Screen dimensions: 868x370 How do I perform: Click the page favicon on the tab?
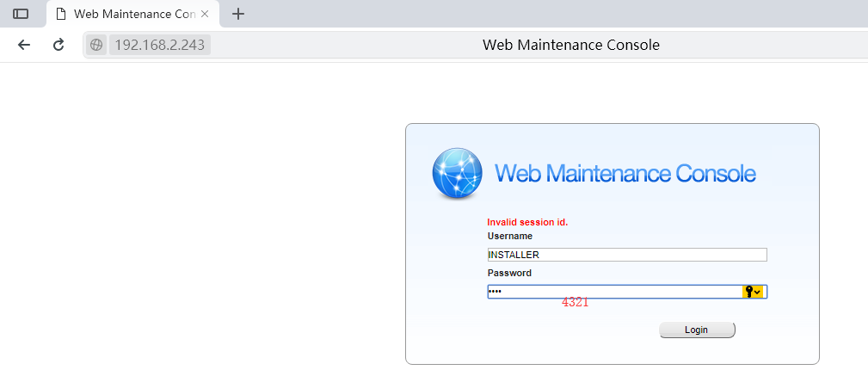(61, 14)
